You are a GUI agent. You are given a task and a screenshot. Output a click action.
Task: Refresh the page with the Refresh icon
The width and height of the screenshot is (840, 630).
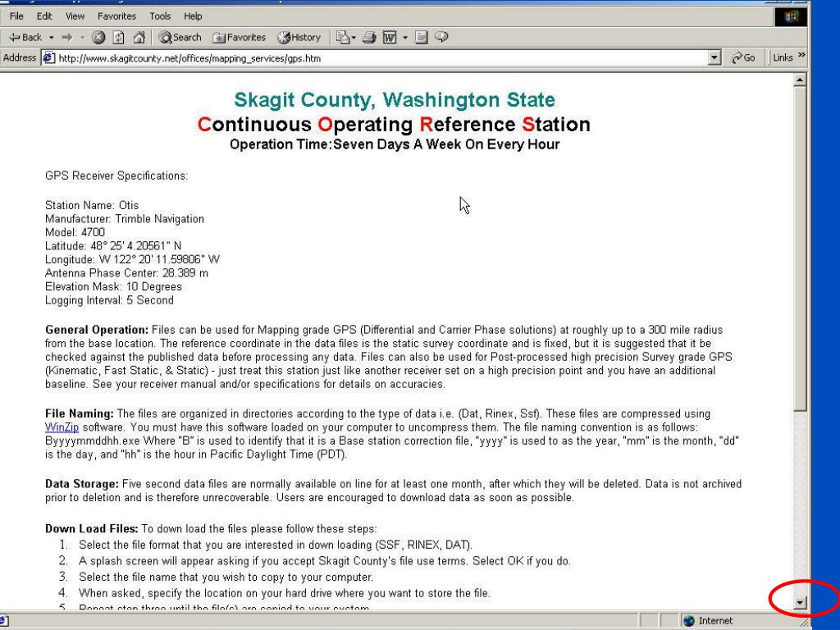point(118,37)
